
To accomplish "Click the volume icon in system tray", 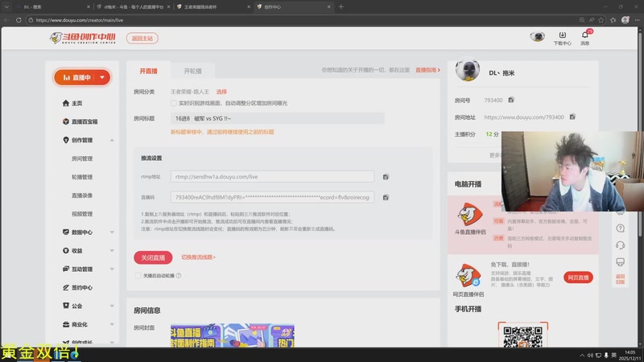I will (590, 355).
